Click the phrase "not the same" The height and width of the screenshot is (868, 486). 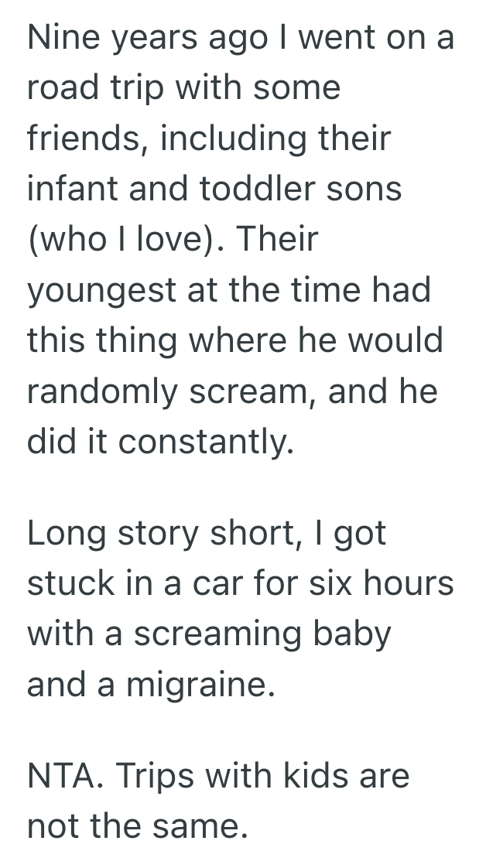coord(138,827)
